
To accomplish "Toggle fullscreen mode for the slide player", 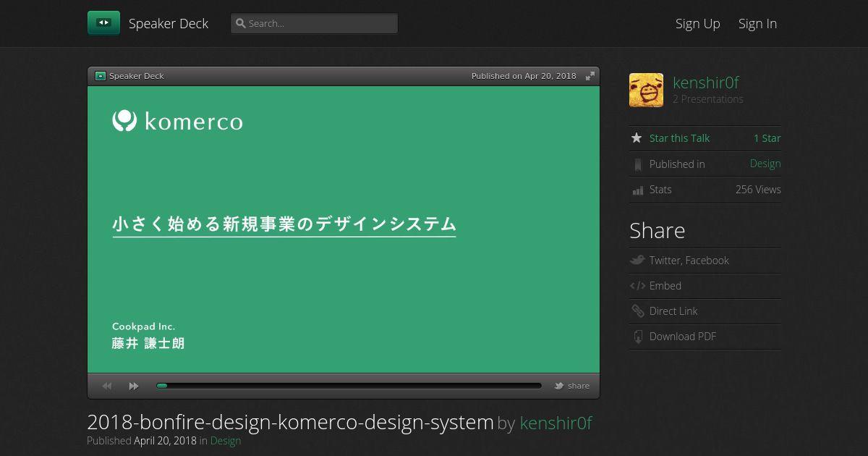I will point(590,76).
